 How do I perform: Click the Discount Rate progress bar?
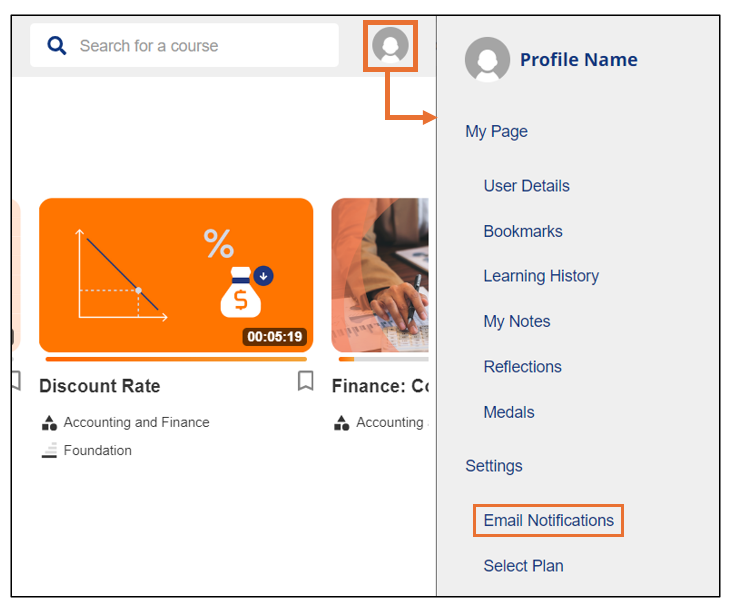(176, 358)
